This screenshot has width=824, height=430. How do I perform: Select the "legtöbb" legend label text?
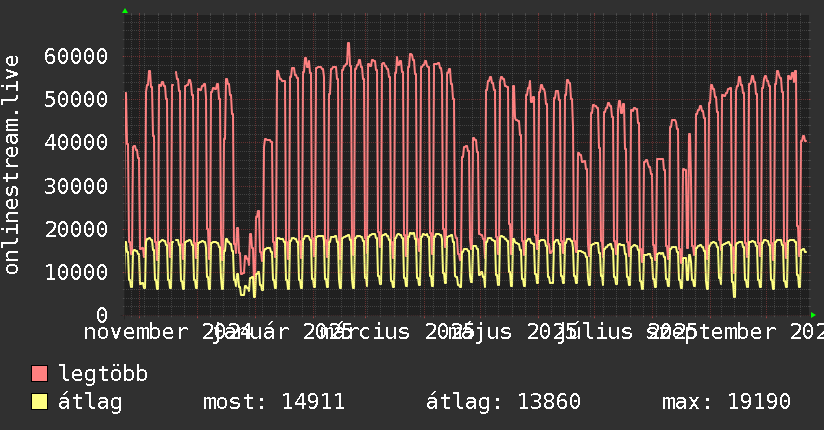tap(103, 375)
